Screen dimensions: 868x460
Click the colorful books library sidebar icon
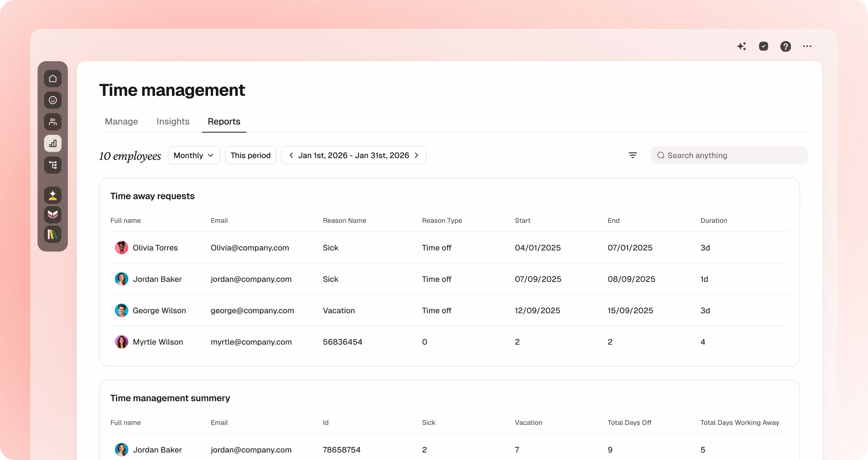(53, 235)
